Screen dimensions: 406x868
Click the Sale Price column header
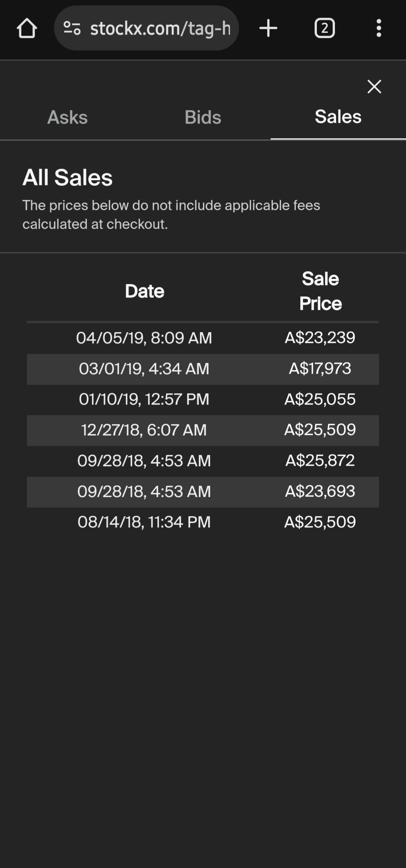click(320, 291)
